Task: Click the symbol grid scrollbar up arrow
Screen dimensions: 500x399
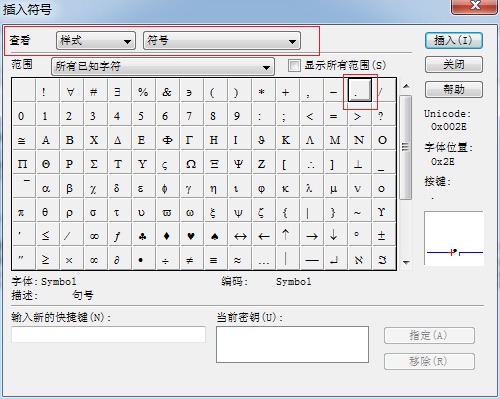Action: 406,86
